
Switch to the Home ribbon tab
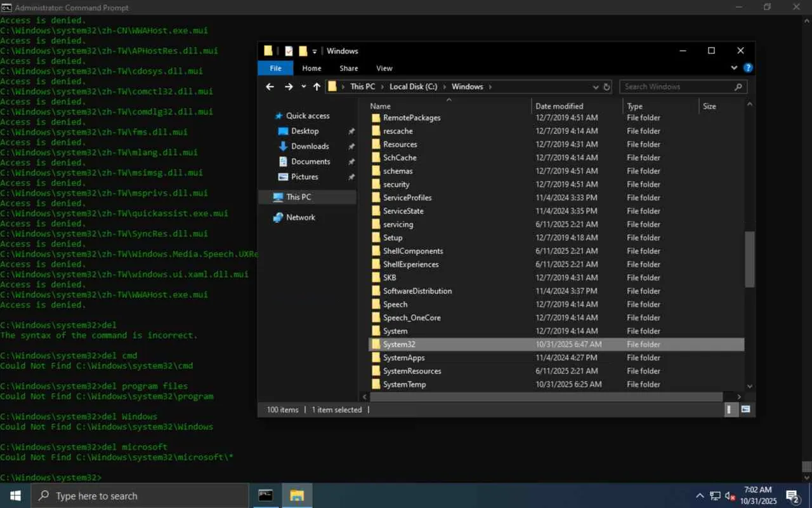(x=311, y=69)
